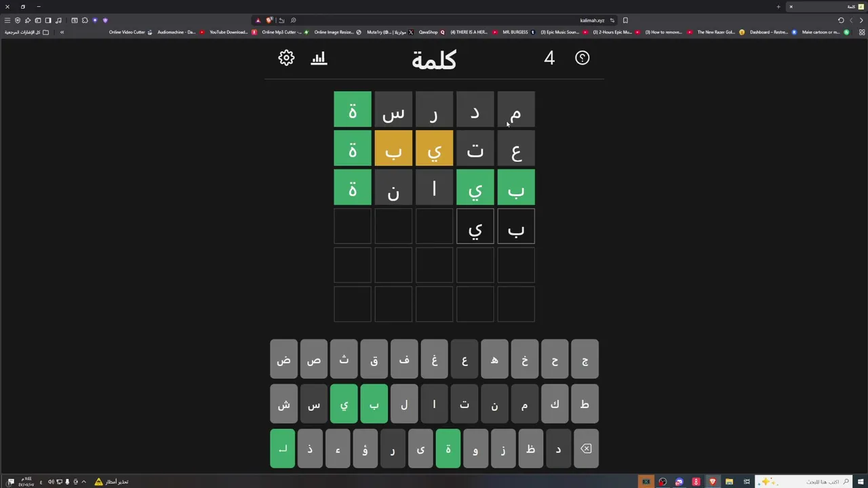Expand the system tray hidden icons arrow
Image resolution: width=868 pixels, height=488 pixels.
point(83,481)
